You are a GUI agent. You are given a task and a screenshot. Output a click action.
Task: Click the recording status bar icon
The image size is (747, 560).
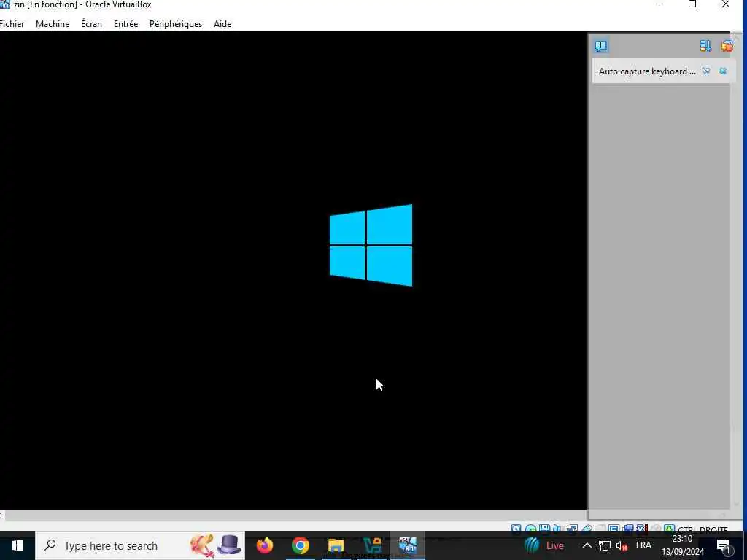[628, 528]
